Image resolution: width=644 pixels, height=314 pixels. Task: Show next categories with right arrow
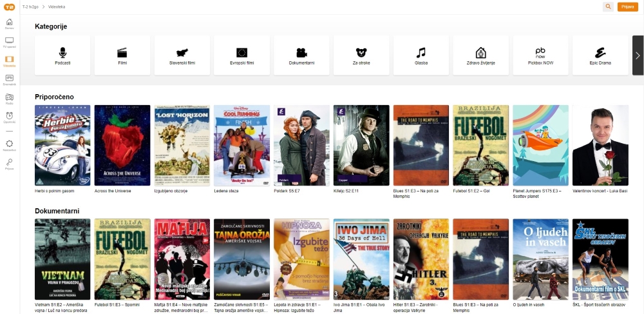[638, 55]
